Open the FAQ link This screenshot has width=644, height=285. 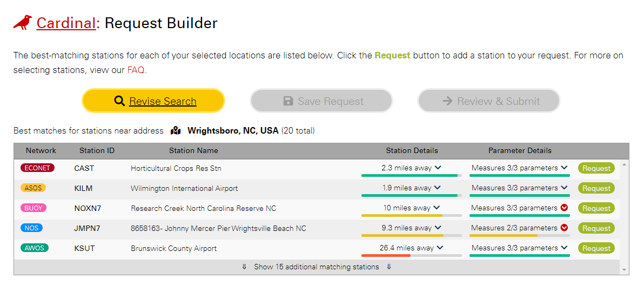click(x=136, y=70)
